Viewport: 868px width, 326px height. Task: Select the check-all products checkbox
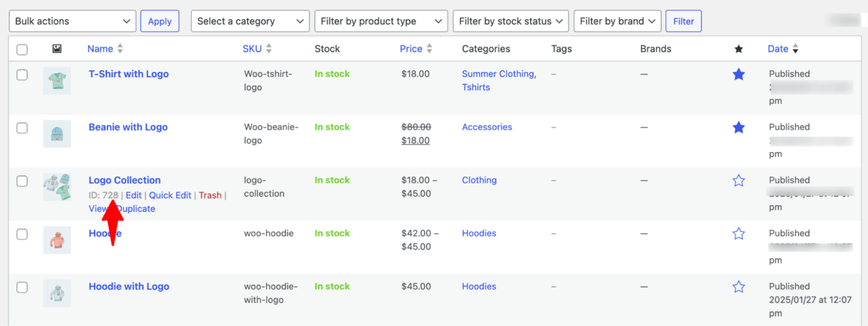pyautogui.click(x=21, y=49)
